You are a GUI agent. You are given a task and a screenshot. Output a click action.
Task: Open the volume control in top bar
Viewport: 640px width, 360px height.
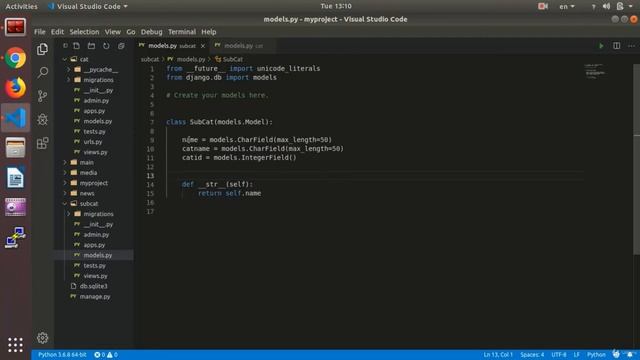(607, 6)
